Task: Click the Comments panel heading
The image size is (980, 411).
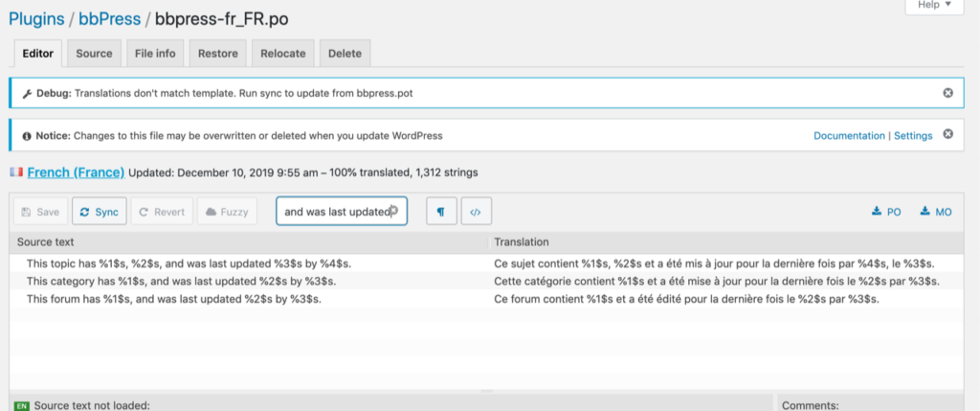Action: (x=810, y=405)
